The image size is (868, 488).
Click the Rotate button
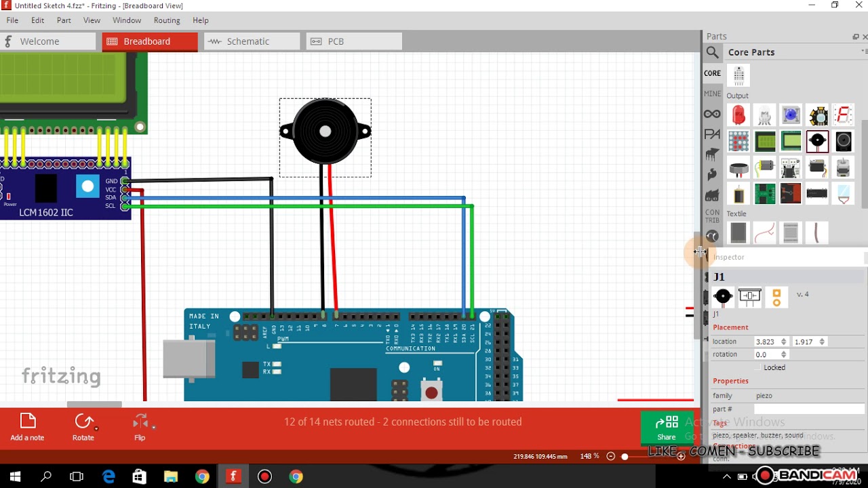click(x=83, y=427)
